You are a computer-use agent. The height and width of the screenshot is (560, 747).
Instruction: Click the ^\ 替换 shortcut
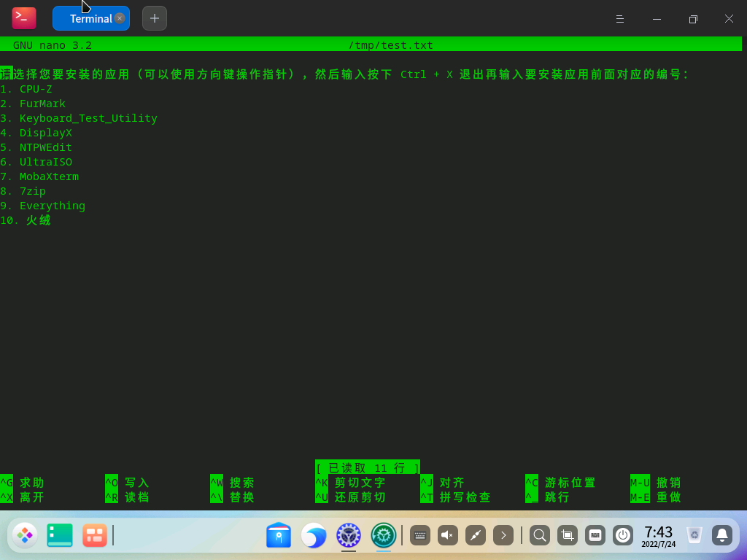click(232, 497)
